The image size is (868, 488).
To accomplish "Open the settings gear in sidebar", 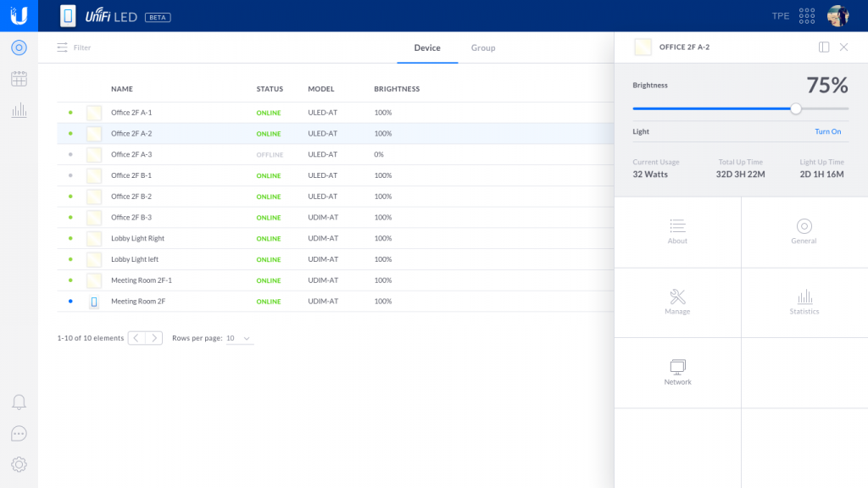I will click(19, 464).
